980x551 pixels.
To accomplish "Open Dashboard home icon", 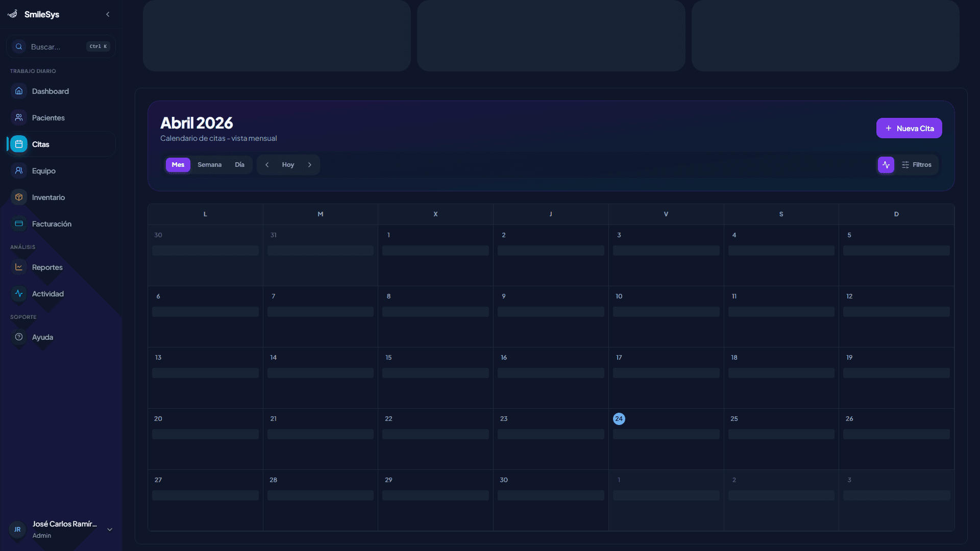I will (x=19, y=91).
